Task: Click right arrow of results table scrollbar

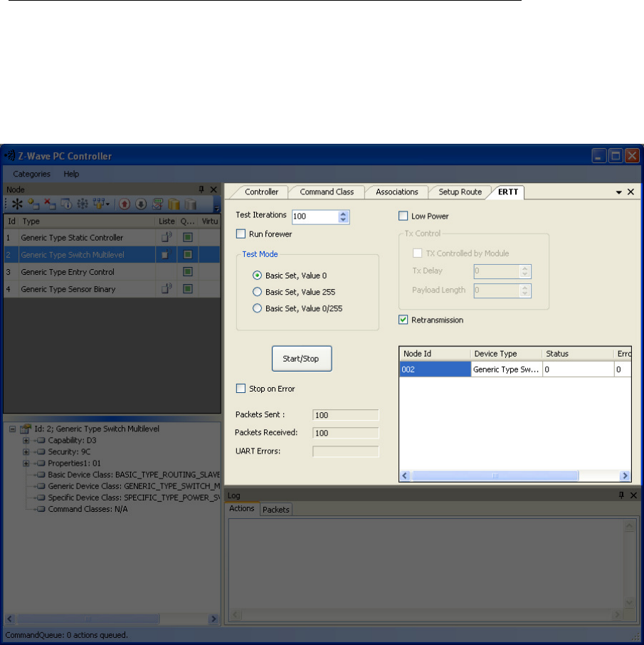Action: (625, 476)
